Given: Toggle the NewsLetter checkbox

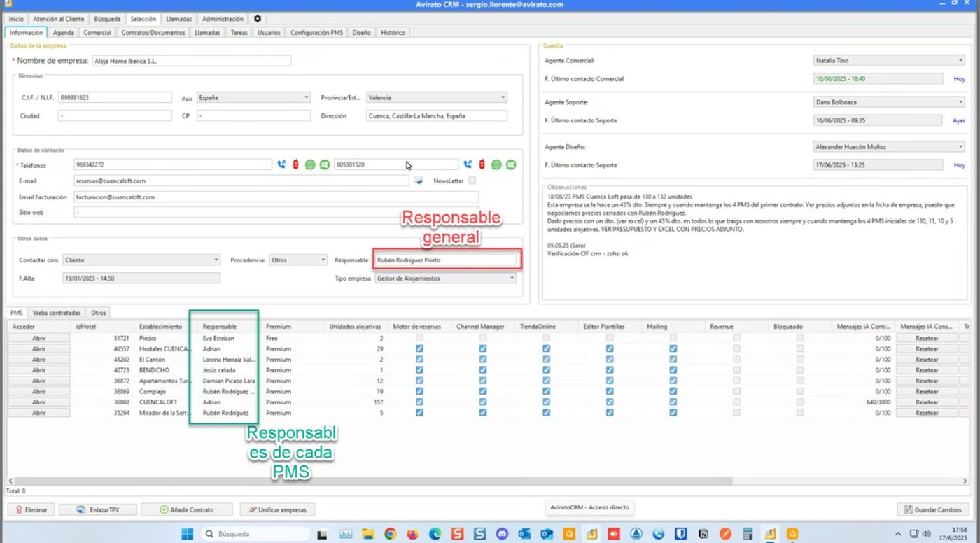Looking at the screenshot, I should [x=472, y=181].
